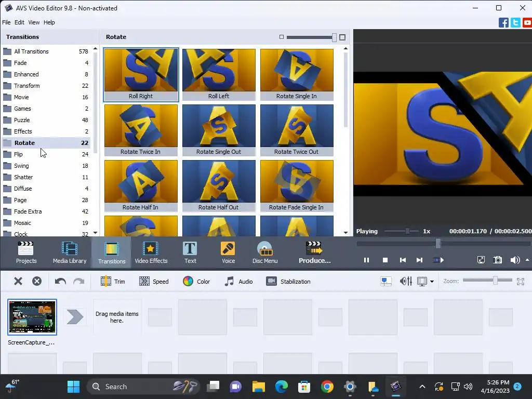Open the Help menu
Viewport: 532px width, 399px height.
tap(49, 22)
